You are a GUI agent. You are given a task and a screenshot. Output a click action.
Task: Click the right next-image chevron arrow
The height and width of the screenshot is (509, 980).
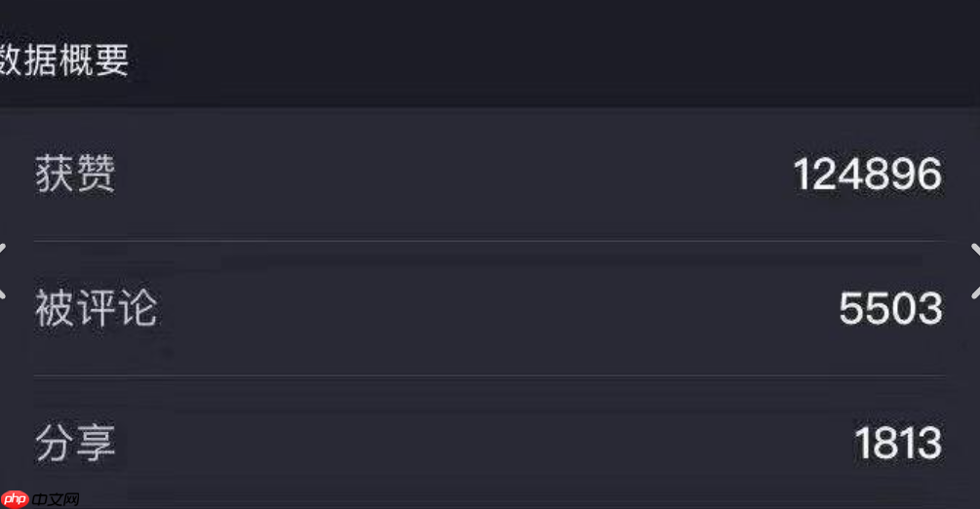pyautogui.click(x=975, y=270)
